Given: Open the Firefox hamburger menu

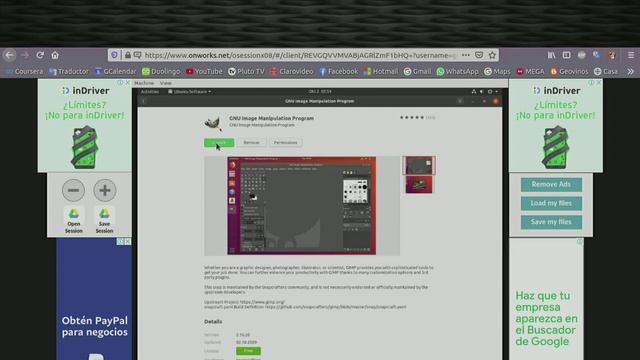Looking at the screenshot, I should click(631, 55).
